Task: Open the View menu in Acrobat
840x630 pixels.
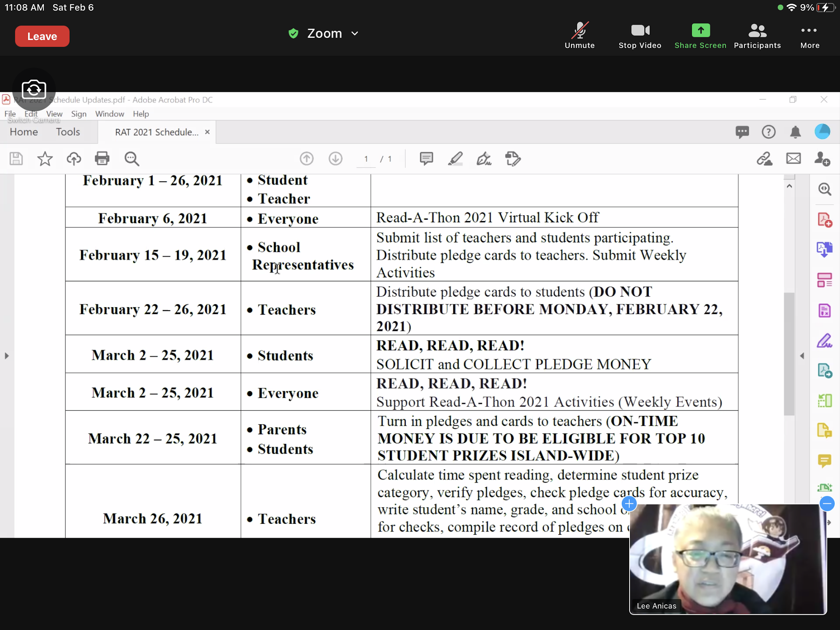Action: click(54, 114)
